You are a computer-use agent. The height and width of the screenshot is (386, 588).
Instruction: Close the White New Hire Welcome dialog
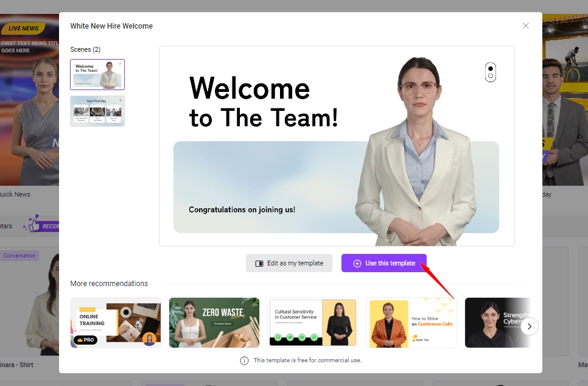click(526, 26)
